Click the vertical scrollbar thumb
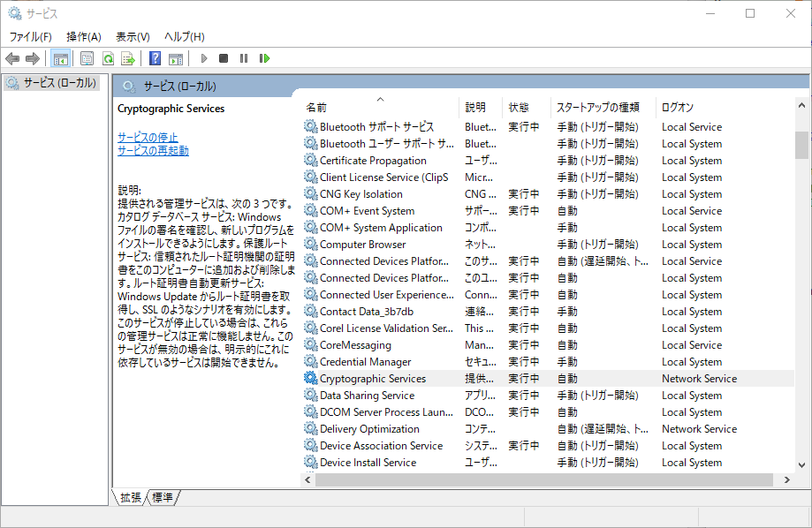 coord(801,145)
